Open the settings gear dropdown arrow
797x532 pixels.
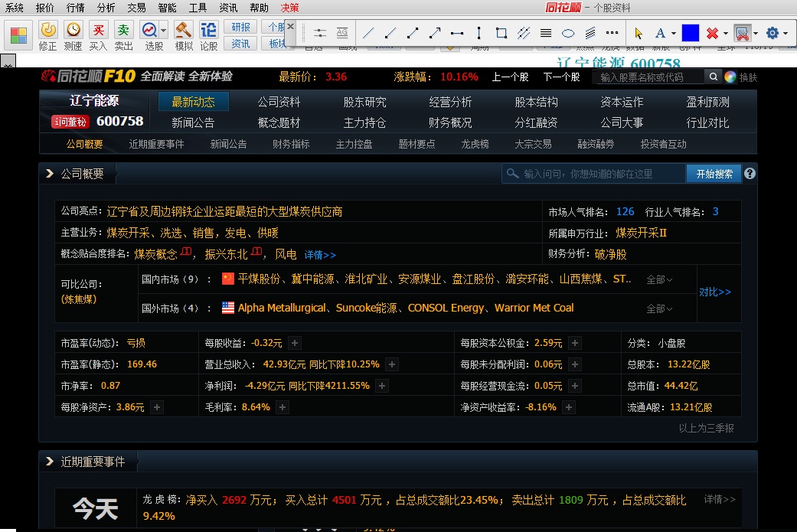pos(786,34)
